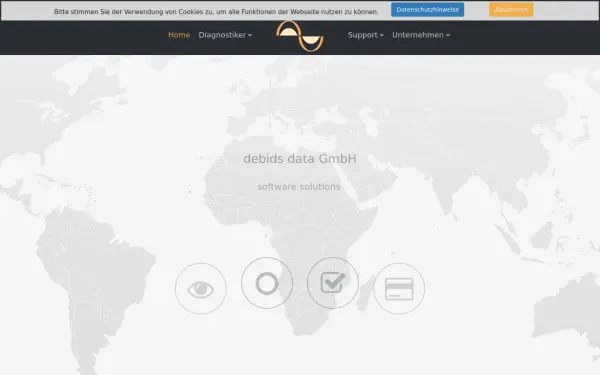Open the checkmark box icon

point(333,283)
